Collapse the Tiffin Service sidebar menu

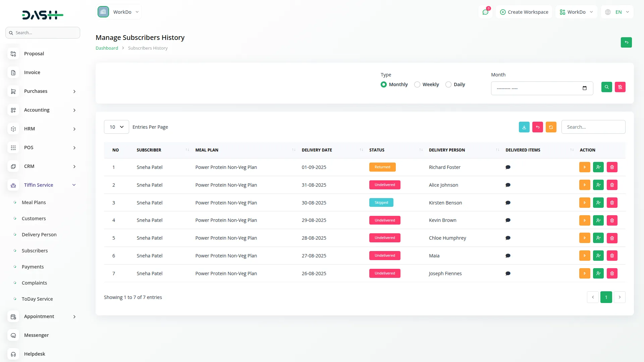tap(42, 185)
